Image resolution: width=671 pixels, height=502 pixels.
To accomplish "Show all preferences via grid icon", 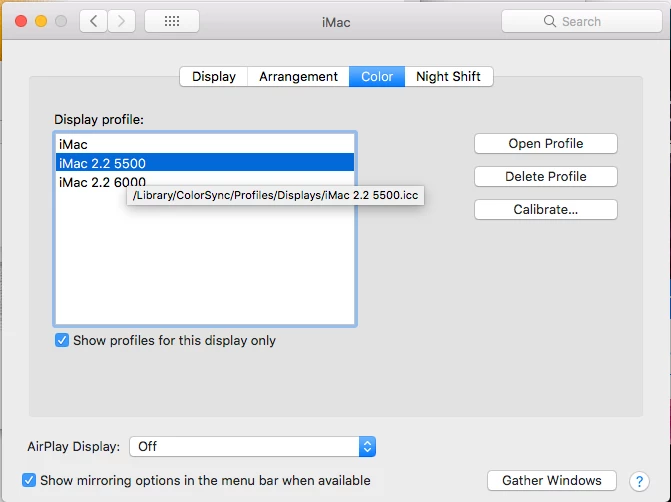I will coord(172,21).
